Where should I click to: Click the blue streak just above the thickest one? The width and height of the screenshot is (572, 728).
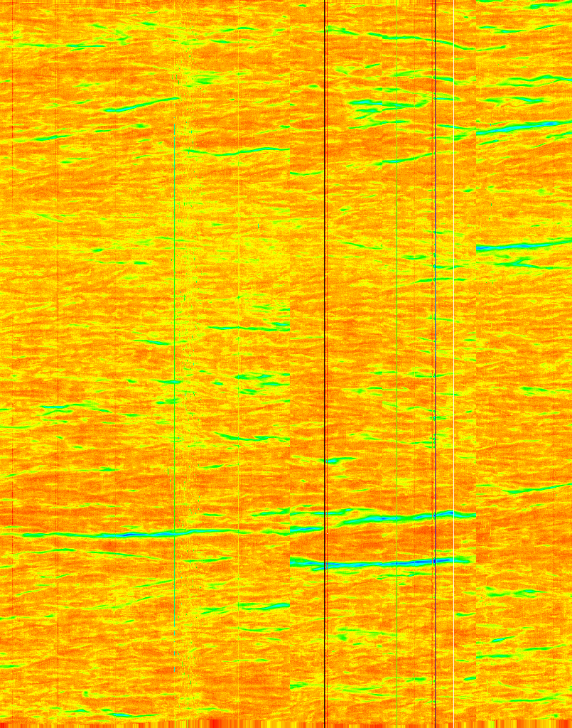point(398,518)
